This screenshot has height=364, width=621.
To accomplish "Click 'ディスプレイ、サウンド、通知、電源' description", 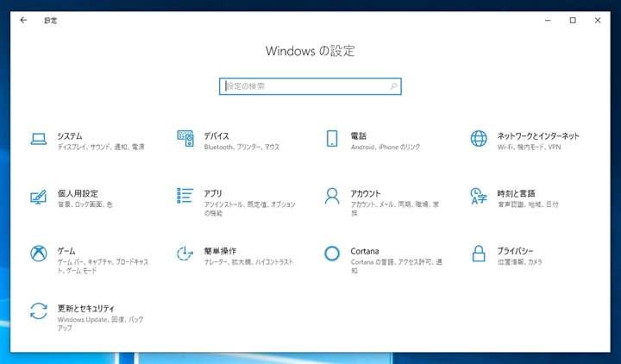I will point(101,147).
